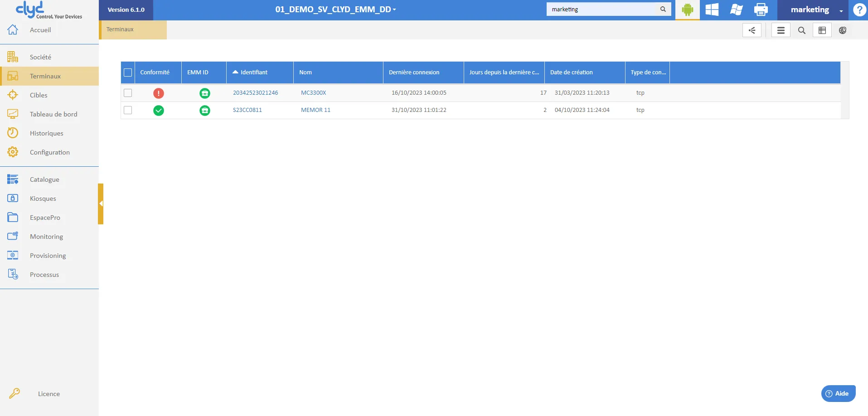Click the Clyd logo
Image resolution: width=868 pixels, height=416 pixels.
tap(49, 10)
